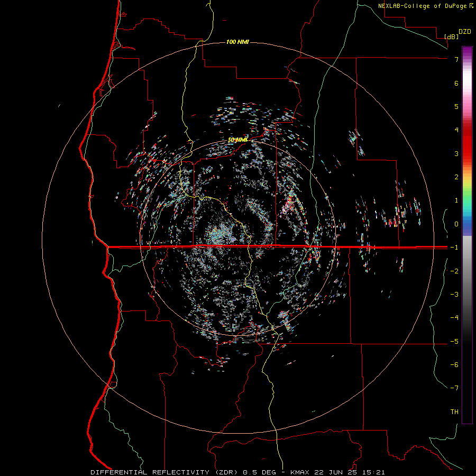This screenshot has height=476, width=476.
Task: Click the -6 value on the scale
Action: 454,364
